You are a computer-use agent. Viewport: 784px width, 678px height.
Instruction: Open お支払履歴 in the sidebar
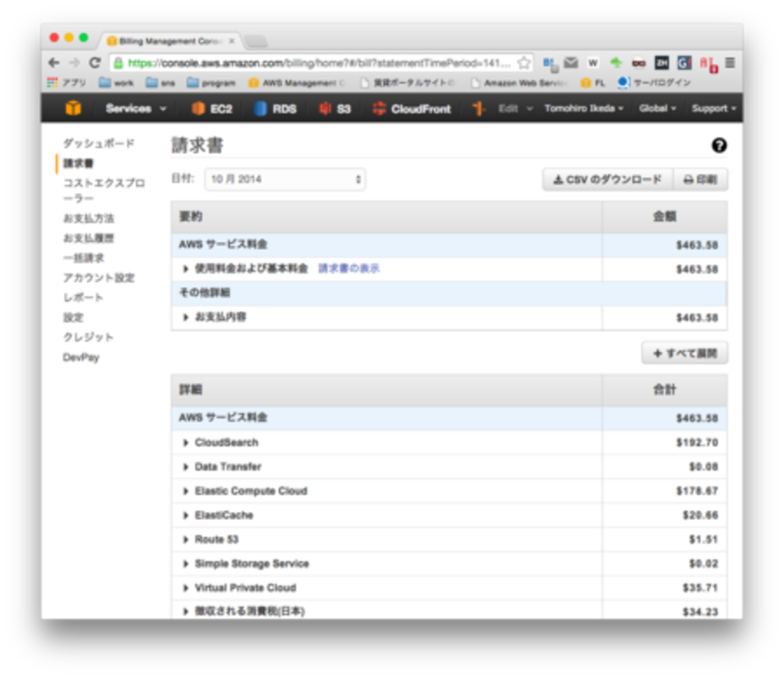click(x=89, y=238)
